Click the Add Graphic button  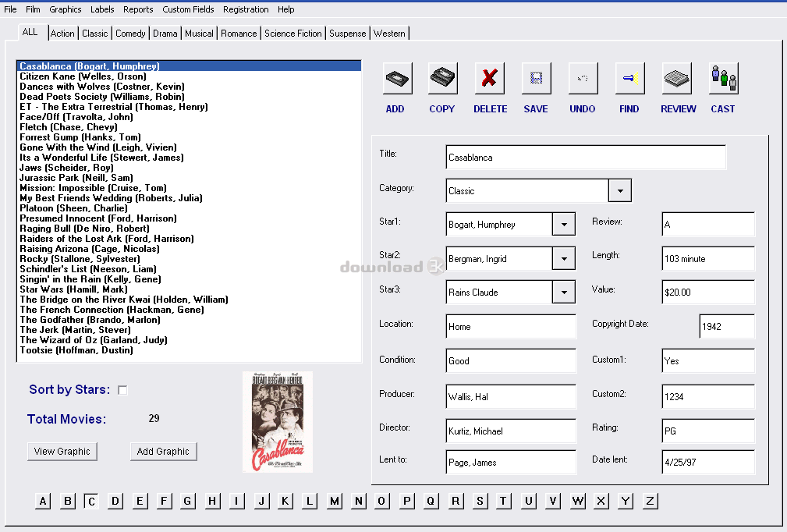[163, 451]
